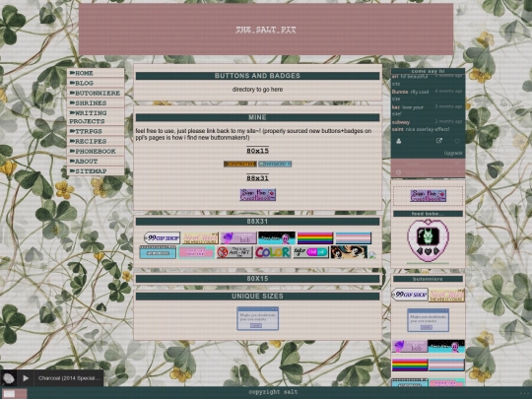532x399 pixels.
Task: Click the blue 80x15 badge under MINE
Action: tap(275, 164)
